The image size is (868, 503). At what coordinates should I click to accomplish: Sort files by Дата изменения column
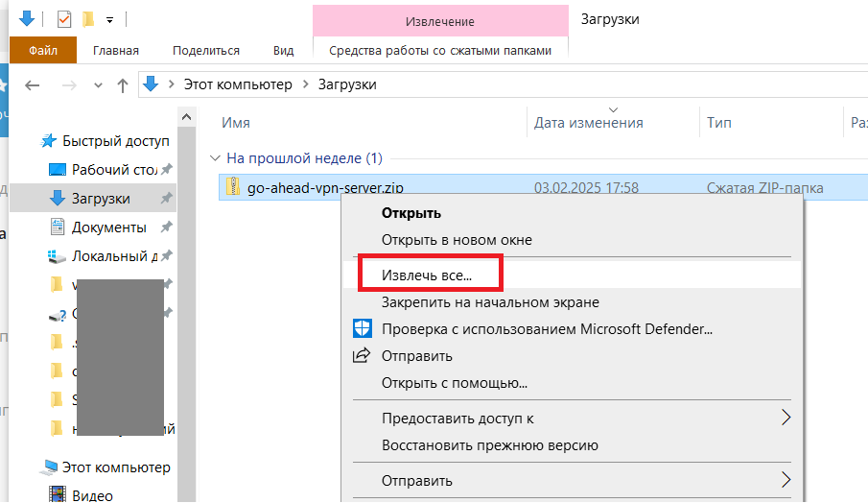(x=588, y=123)
